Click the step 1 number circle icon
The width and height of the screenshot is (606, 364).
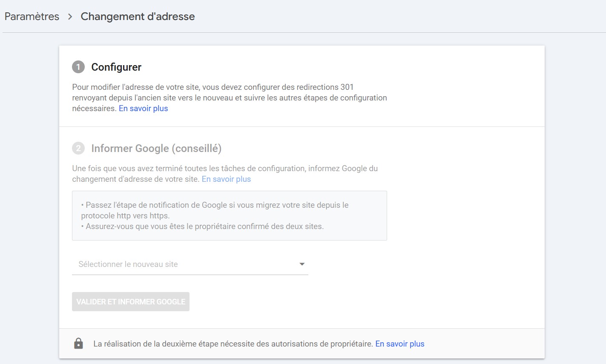pos(78,67)
